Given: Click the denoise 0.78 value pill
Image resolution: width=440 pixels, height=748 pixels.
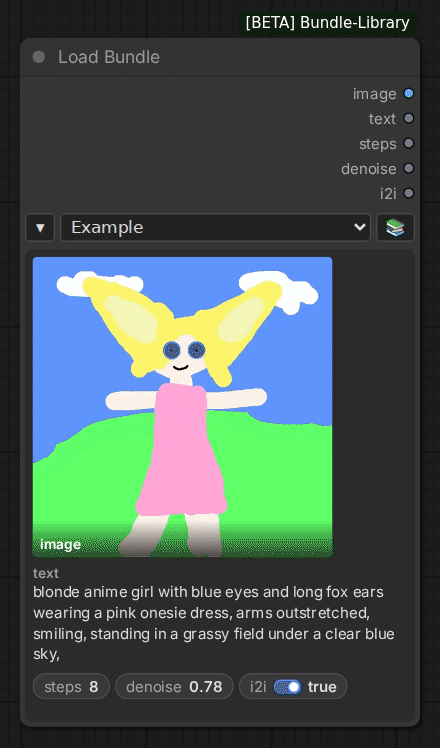Looking at the screenshot, I should (174, 686).
